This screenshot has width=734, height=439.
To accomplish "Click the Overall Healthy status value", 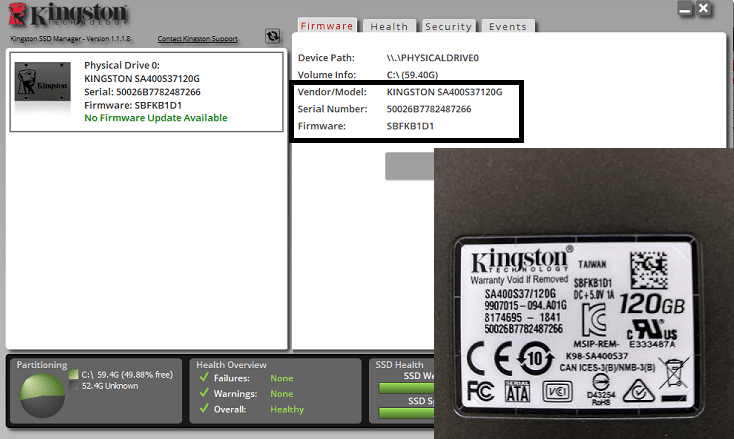I will [x=287, y=409].
